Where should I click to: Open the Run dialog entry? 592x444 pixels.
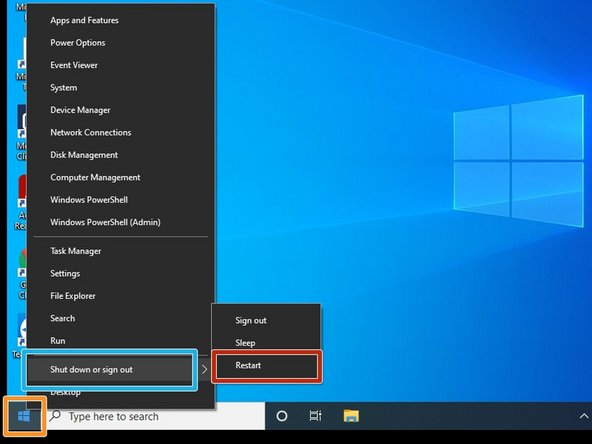tap(121, 341)
